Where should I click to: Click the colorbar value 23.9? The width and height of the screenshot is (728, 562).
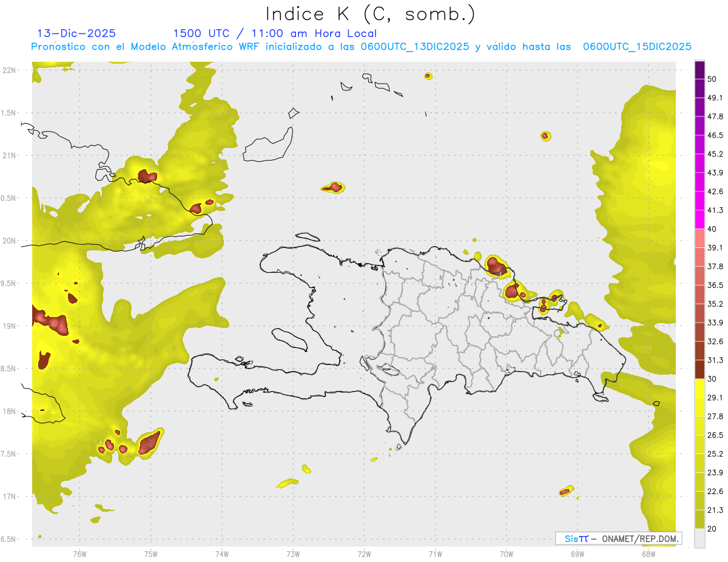coord(715,473)
